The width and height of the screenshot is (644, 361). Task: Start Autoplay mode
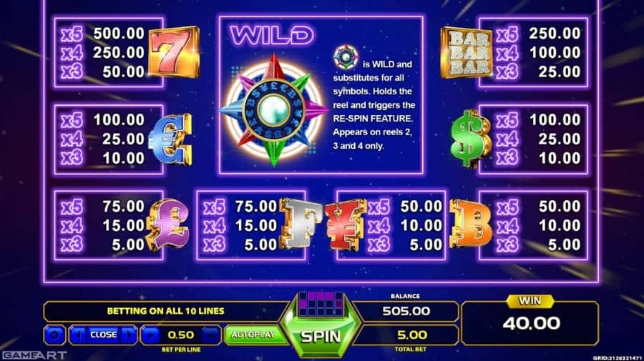pyautogui.click(x=253, y=335)
